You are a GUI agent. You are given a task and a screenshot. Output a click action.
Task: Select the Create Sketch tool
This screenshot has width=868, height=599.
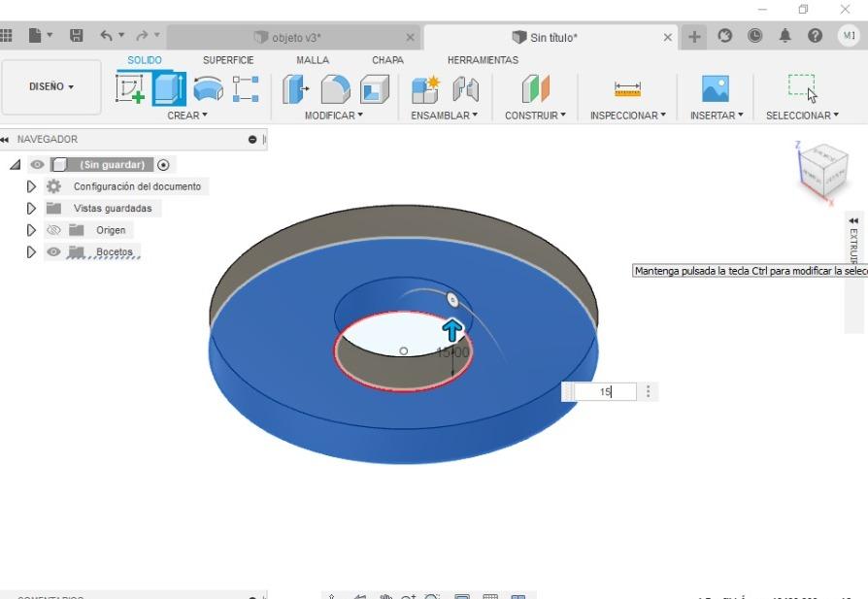pyautogui.click(x=130, y=88)
